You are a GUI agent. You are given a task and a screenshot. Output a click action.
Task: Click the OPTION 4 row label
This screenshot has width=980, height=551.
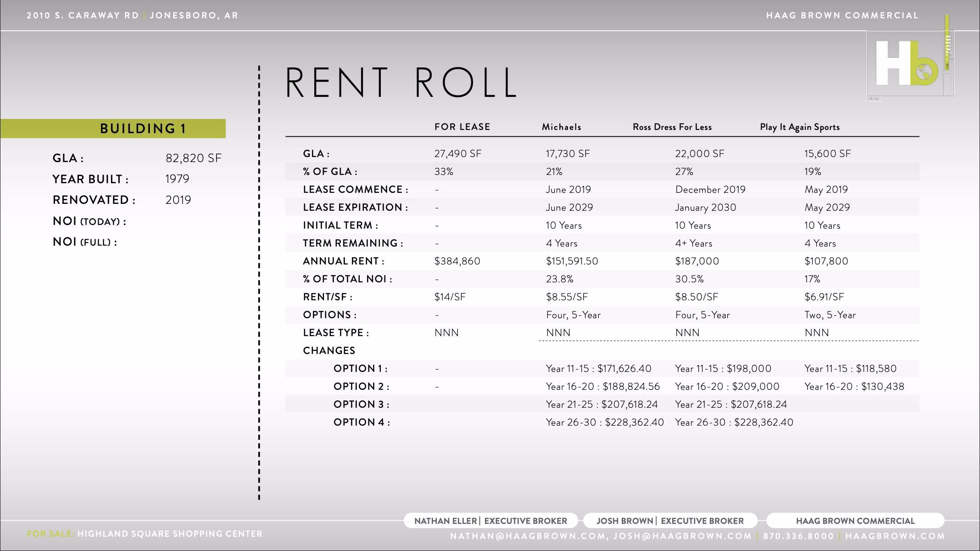tap(362, 422)
